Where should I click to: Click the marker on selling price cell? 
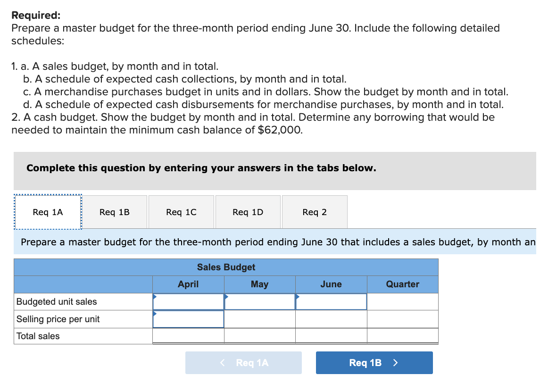tap(154, 313)
